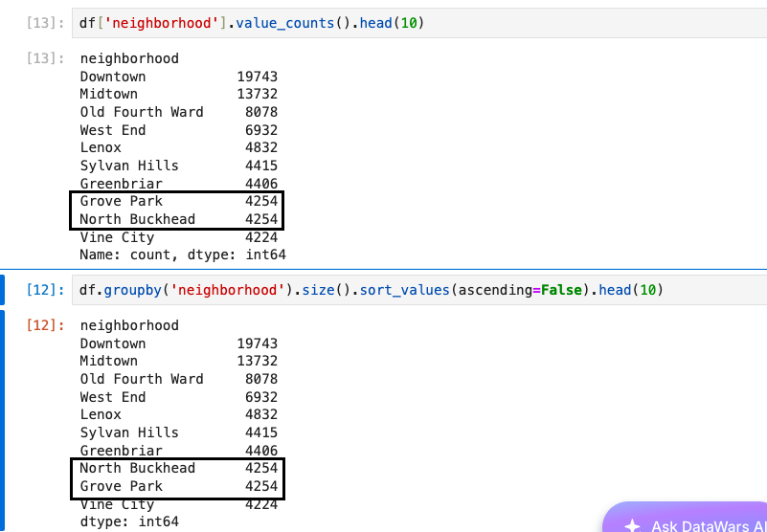767x532 pixels.
Task: Select the [13]: input prompt label
Action: pyautogui.click(x=46, y=23)
